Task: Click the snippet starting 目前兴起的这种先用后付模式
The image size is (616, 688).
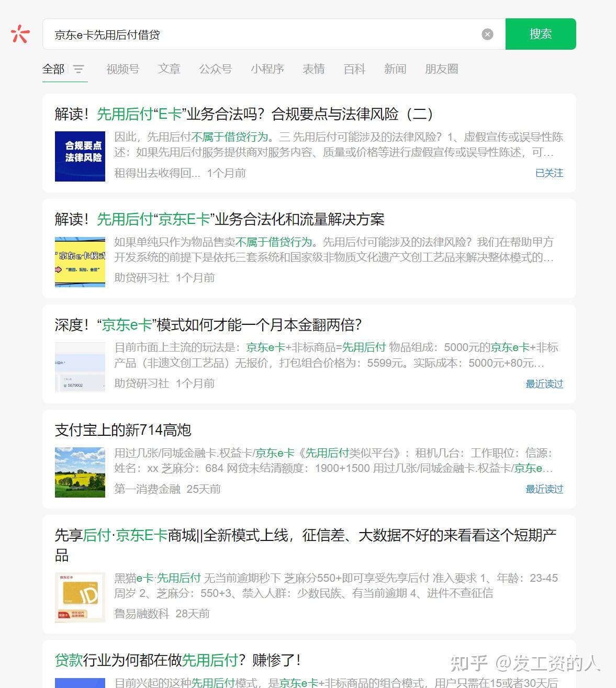Action: tap(336, 682)
